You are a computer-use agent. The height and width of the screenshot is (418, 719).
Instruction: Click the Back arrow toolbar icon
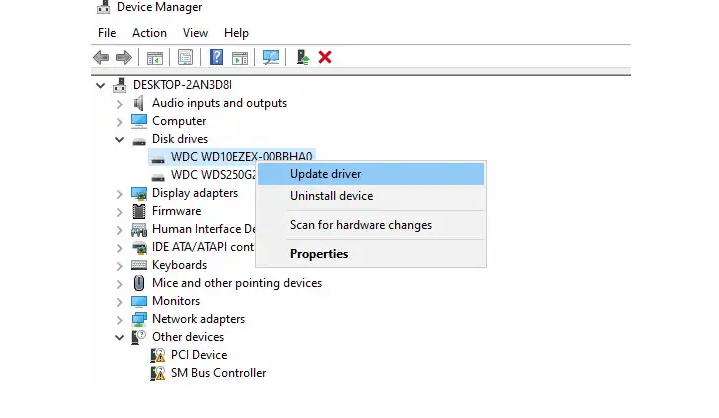[x=101, y=58]
